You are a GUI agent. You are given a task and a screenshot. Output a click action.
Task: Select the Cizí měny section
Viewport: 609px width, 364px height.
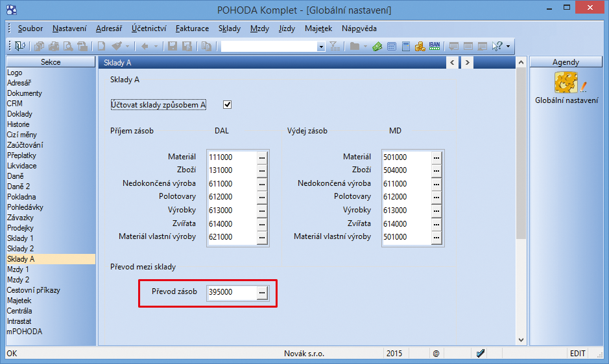[51, 135]
